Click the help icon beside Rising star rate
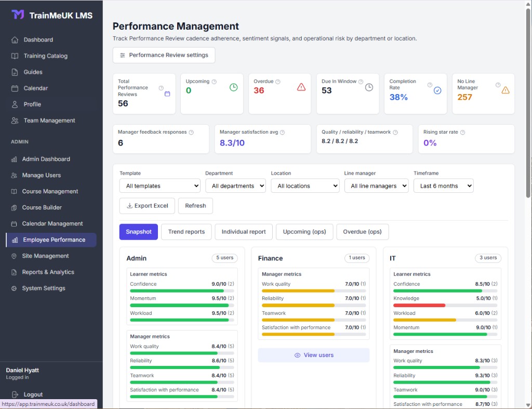 pos(462,133)
